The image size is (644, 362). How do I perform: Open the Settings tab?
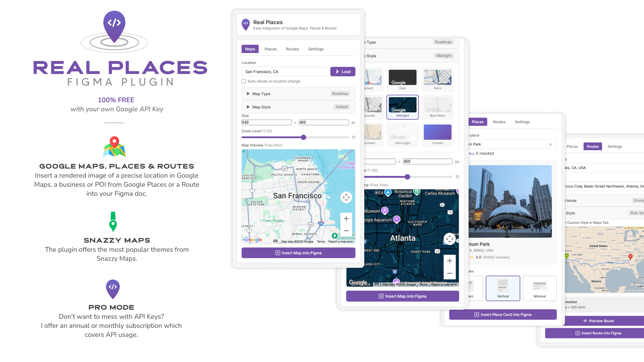point(316,49)
